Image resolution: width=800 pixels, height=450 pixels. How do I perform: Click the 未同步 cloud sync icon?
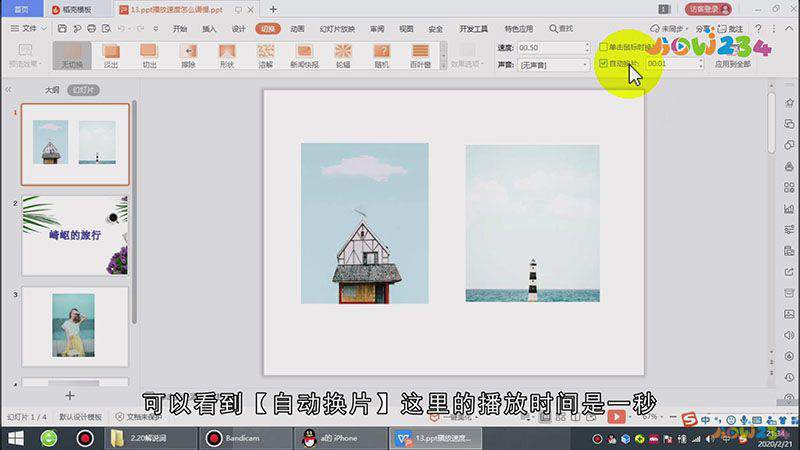coord(668,29)
